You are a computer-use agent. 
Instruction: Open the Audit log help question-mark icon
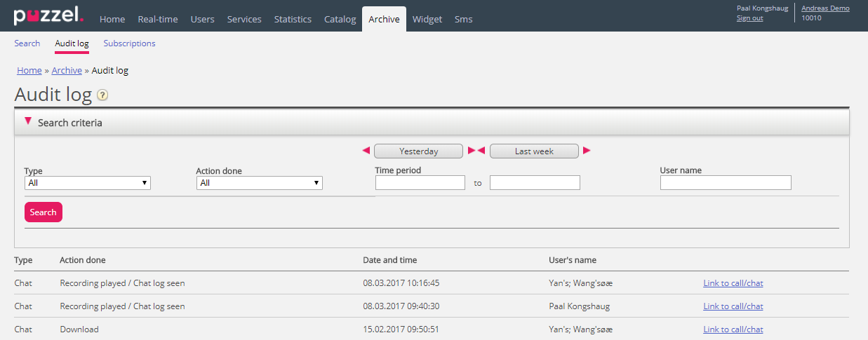(102, 95)
